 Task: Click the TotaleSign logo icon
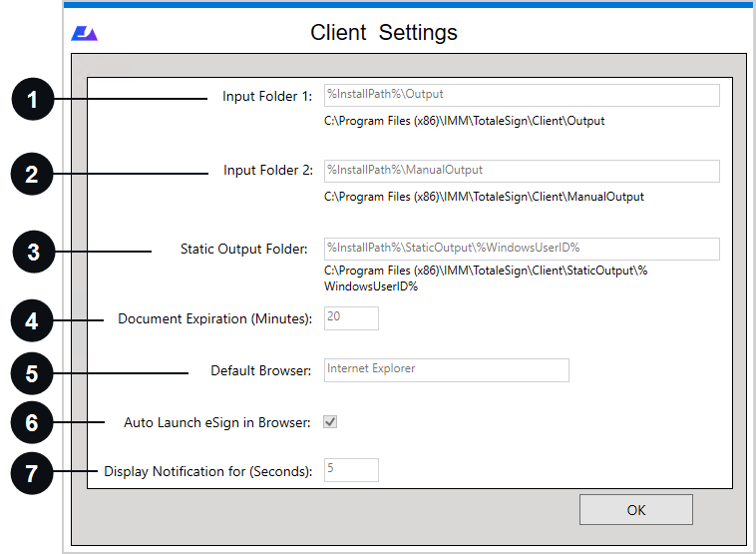point(85,33)
